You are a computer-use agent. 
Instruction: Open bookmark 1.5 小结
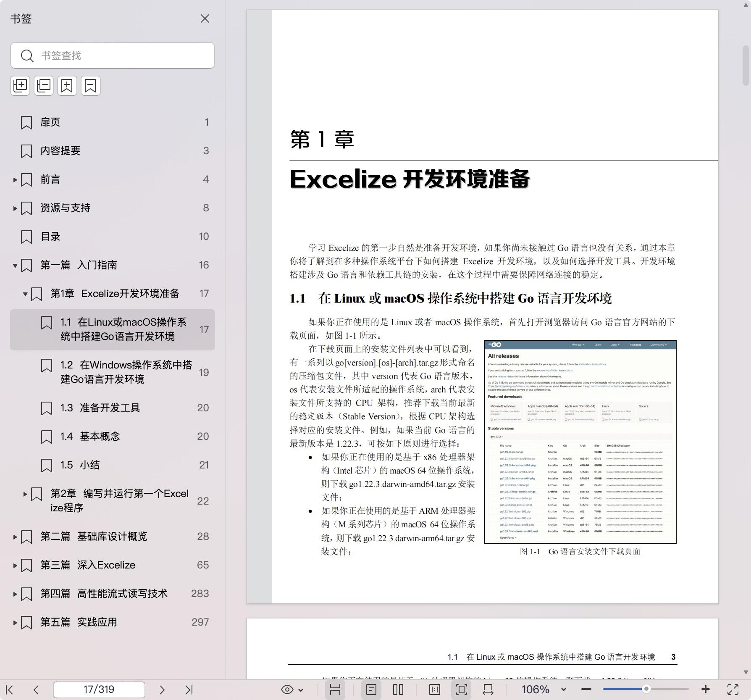point(113,465)
